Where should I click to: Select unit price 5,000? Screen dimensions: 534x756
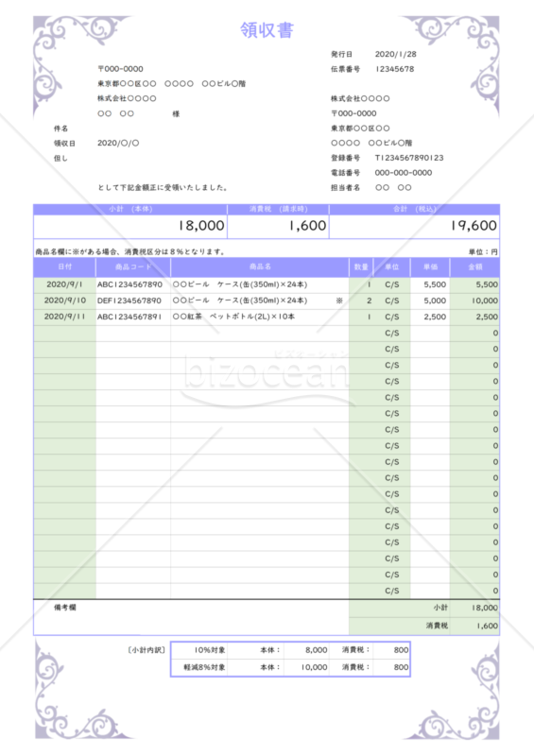435,301
